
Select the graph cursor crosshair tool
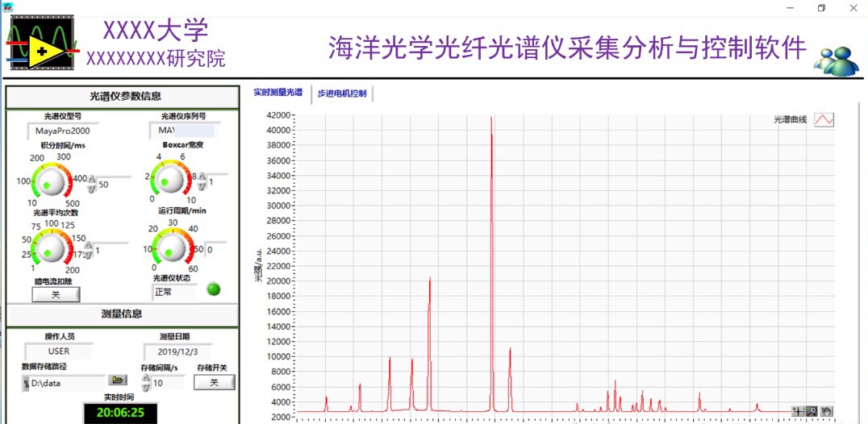click(x=798, y=411)
